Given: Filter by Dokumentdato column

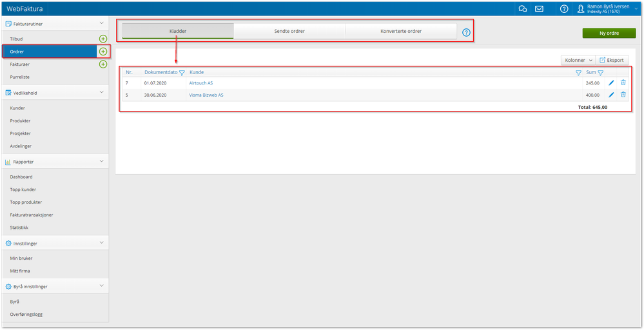Looking at the screenshot, I should coord(182,73).
